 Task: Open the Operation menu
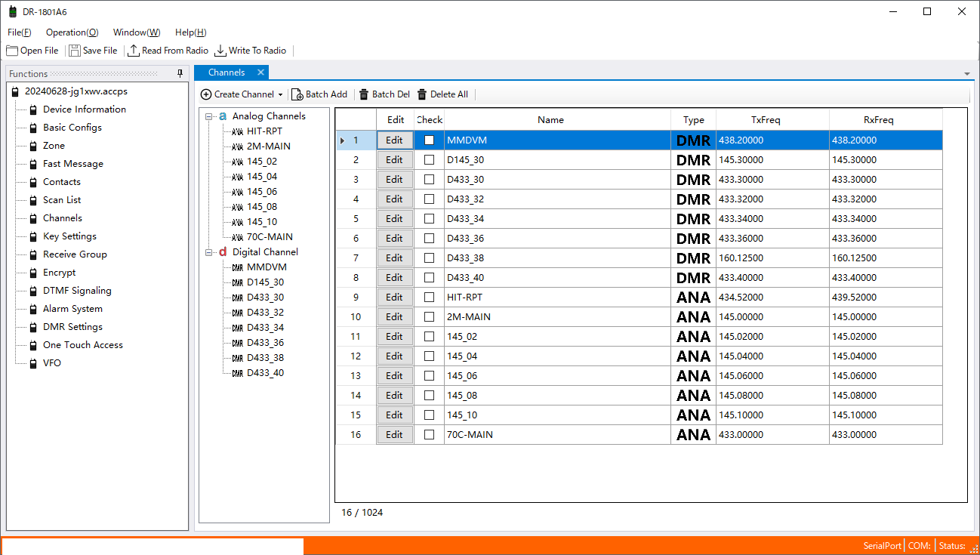pyautogui.click(x=72, y=32)
